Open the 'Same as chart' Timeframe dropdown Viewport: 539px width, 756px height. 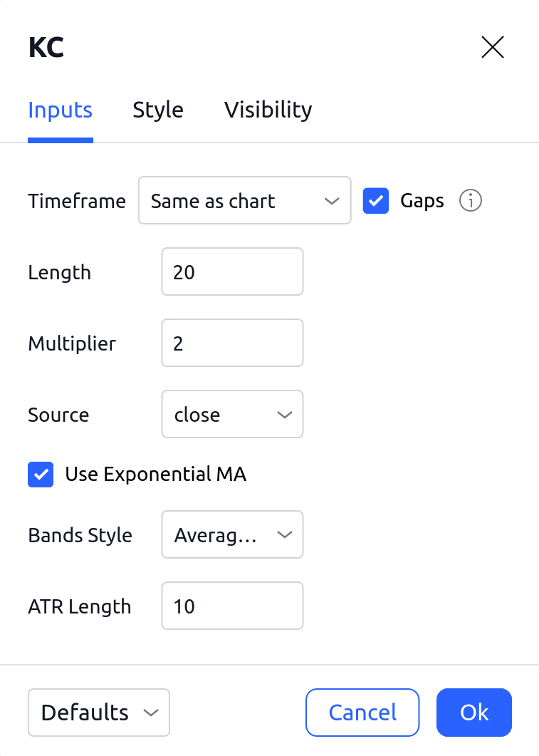(244, 201)
